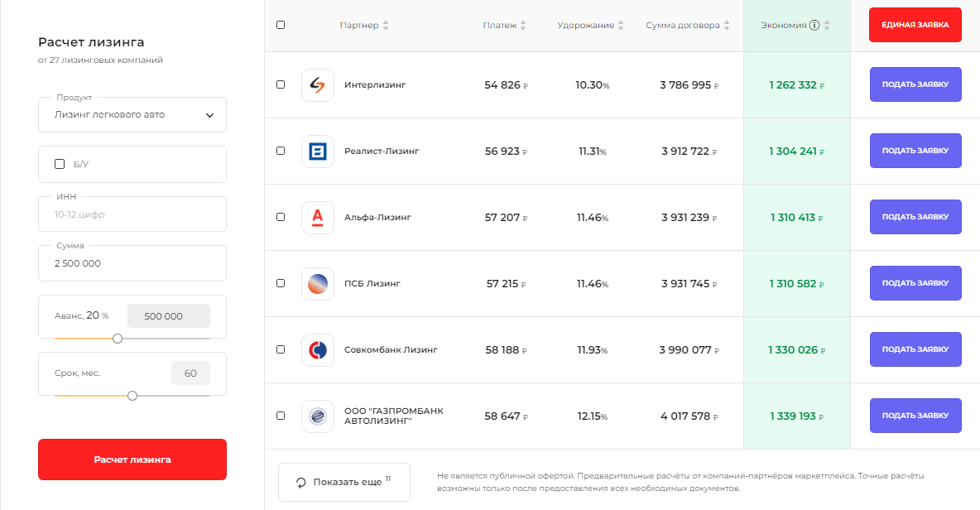Click the Реалист-Лизинг logo icon
Viewport: 980px width, 510px height.
click(x=318, y=152)
